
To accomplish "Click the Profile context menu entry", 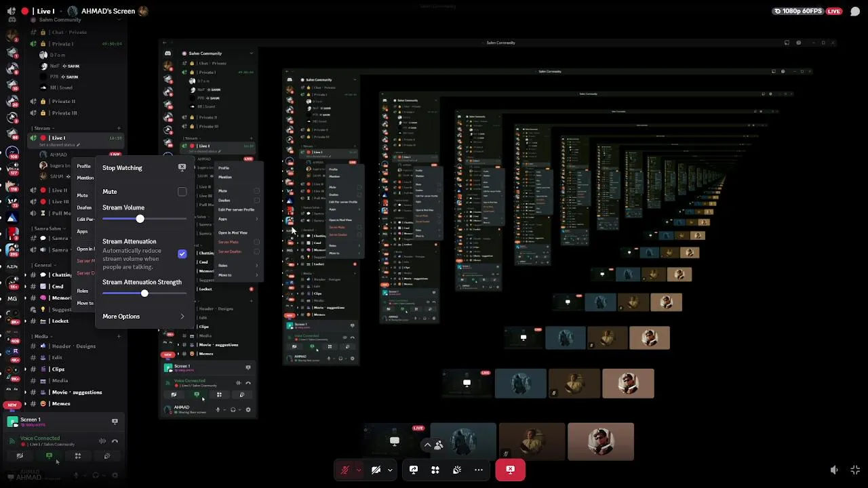I will click(83, 166).
